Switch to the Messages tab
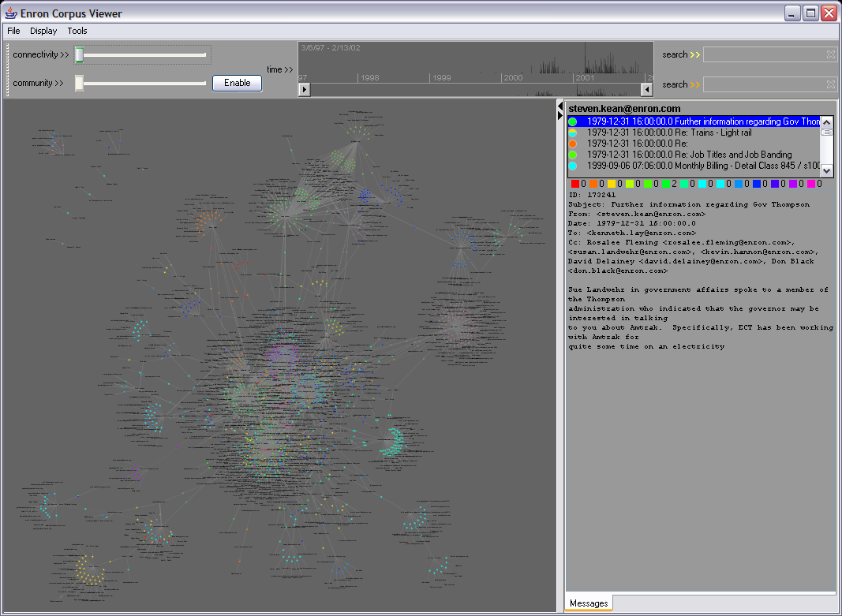Image resolution: width=842 pixels, height=616 pixels. [x=589, y=603]
